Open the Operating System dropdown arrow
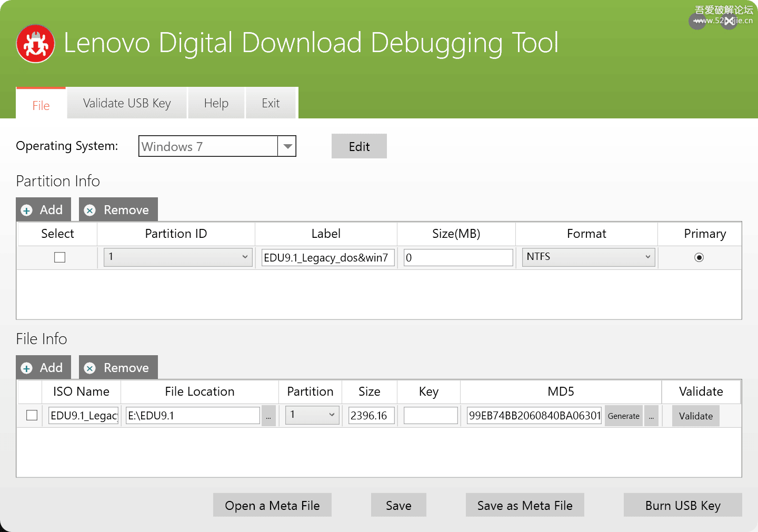This screenshot has width=758, height=532. click(x=287, y=146)
